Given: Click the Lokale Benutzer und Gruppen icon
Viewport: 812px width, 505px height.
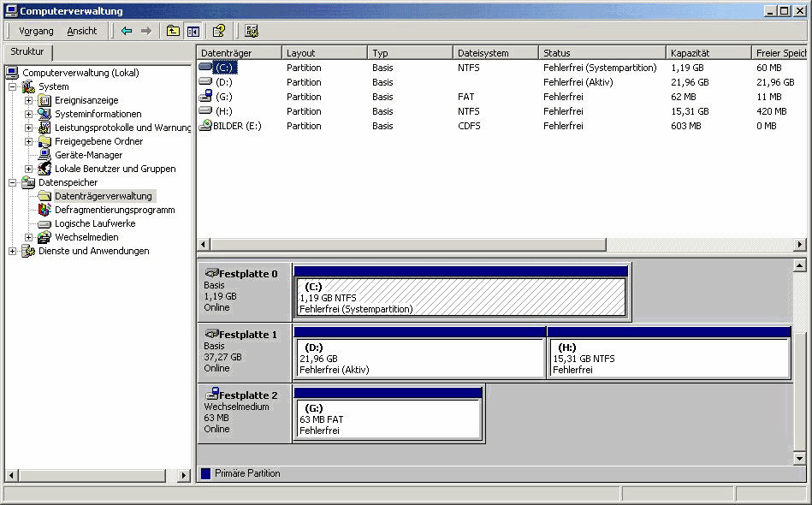Looking at the screenshot, I should tap(45, 169).
